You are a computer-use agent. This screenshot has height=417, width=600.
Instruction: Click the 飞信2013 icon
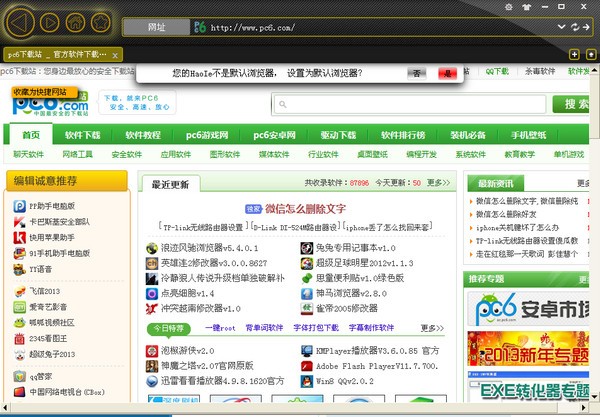point(20,291)
